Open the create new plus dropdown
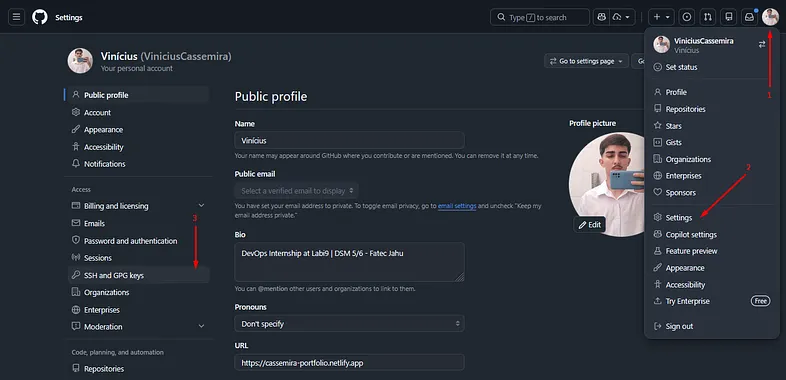Screen dimensions: 786x380 [x=662, y=17]
